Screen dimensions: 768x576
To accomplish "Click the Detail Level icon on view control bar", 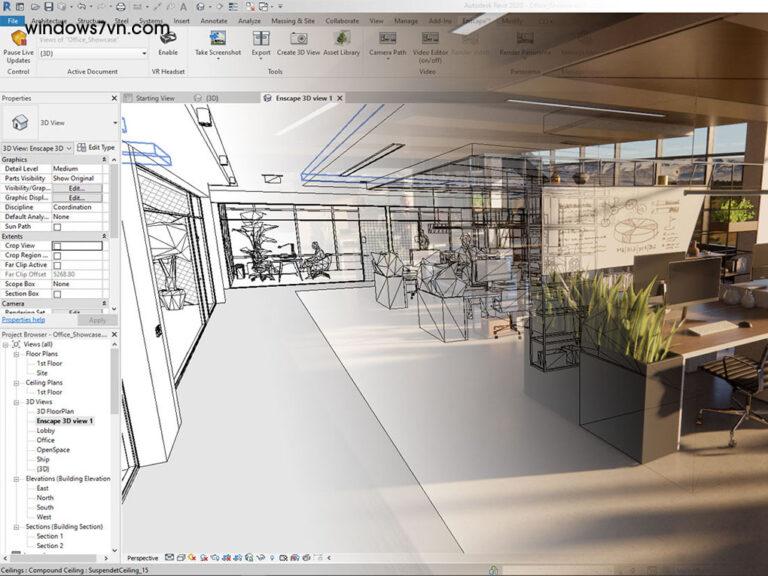I will pos(169,557).
